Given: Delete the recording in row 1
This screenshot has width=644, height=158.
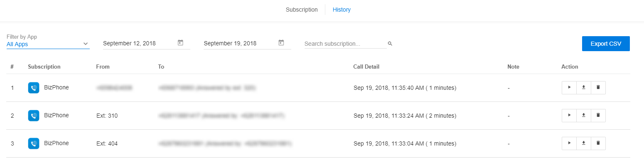Looking at the screenshot, I should pos(598,88).
